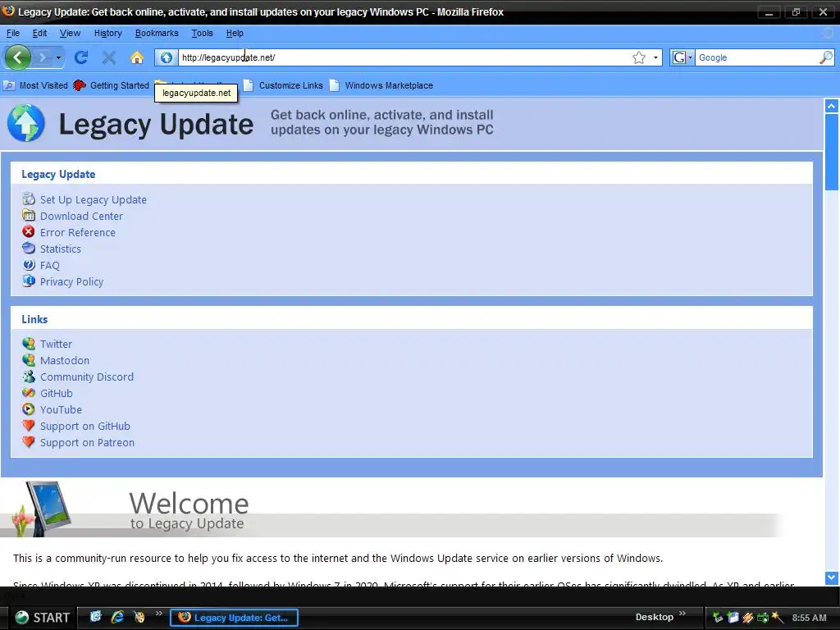Click the Mastodon globe icon

click(29, 359)
